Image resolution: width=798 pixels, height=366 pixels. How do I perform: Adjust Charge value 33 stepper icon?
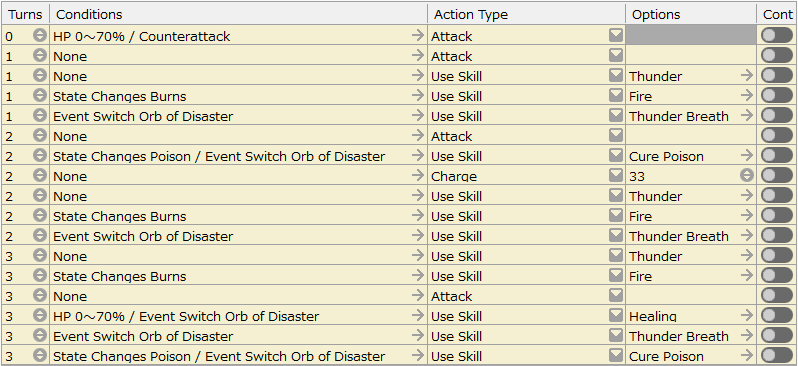[747, 176]
